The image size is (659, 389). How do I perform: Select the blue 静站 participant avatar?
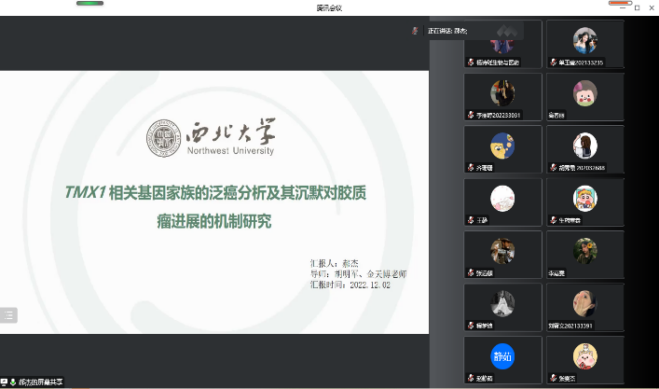point(503,356)
